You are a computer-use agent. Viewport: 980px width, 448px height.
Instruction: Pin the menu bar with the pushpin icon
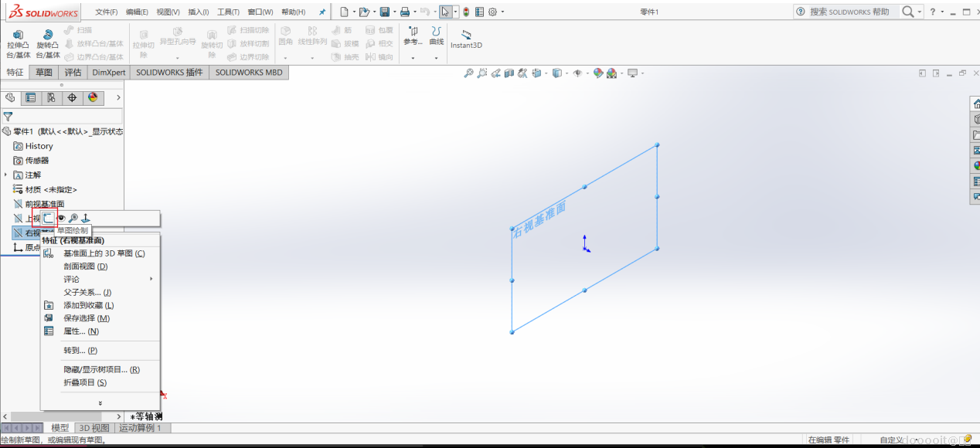tap(322, 12)
